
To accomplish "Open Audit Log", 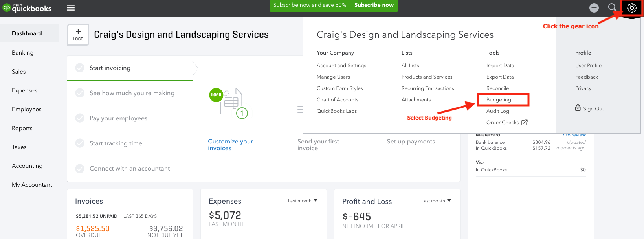I will 498,111.
